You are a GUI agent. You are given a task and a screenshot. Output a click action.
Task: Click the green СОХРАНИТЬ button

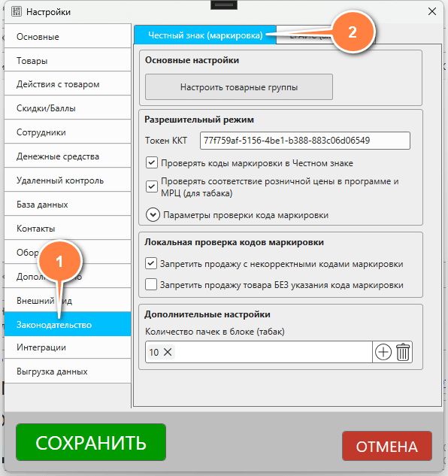coord(91,442)
